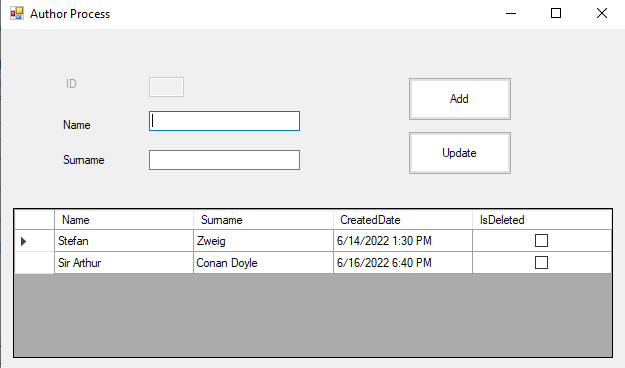The height and width of the screenshot is (368, 625).
Task: Tick IsDeleted checkbox for Stefan Zweig
Action: 541,241
